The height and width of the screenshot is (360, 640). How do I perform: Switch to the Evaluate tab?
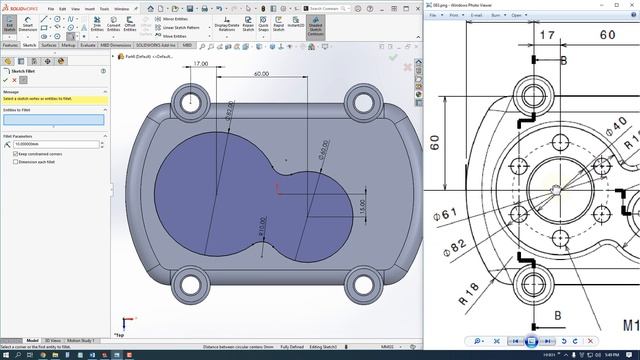point(88,45)
